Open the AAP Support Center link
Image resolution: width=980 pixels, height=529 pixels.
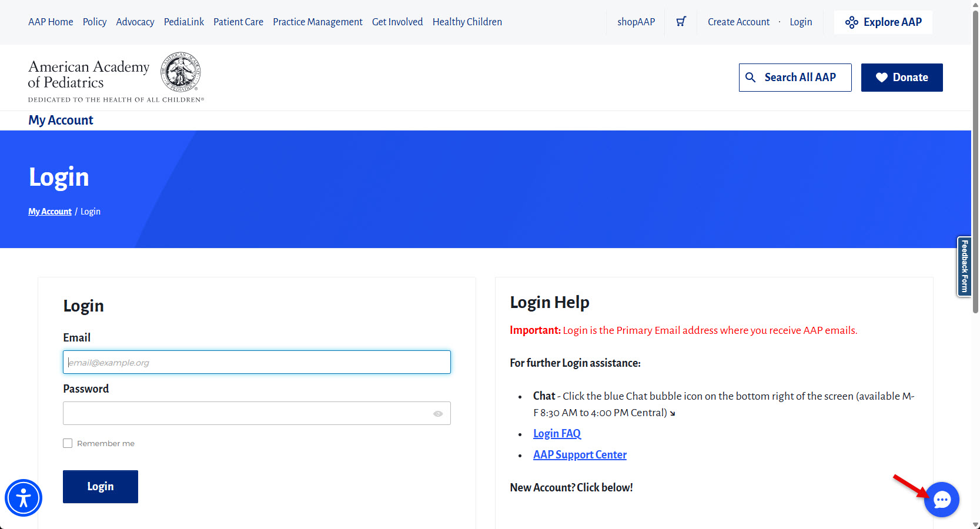[580, 455]
